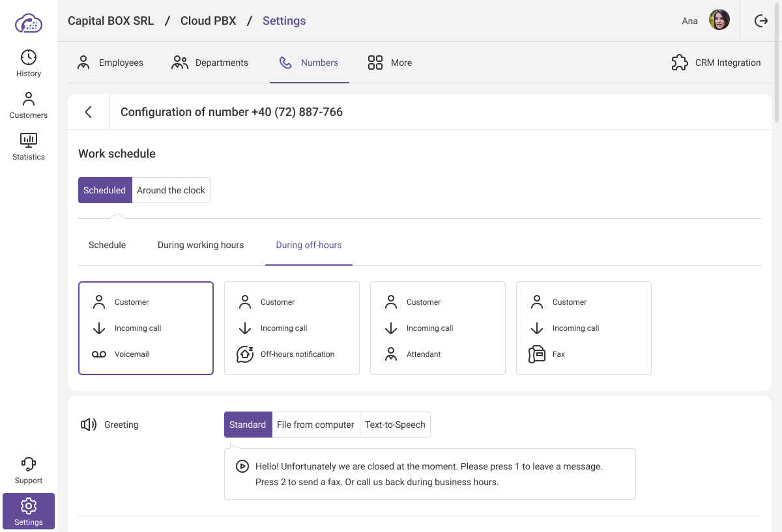Expand the More menu

click(x=390, y=63)
